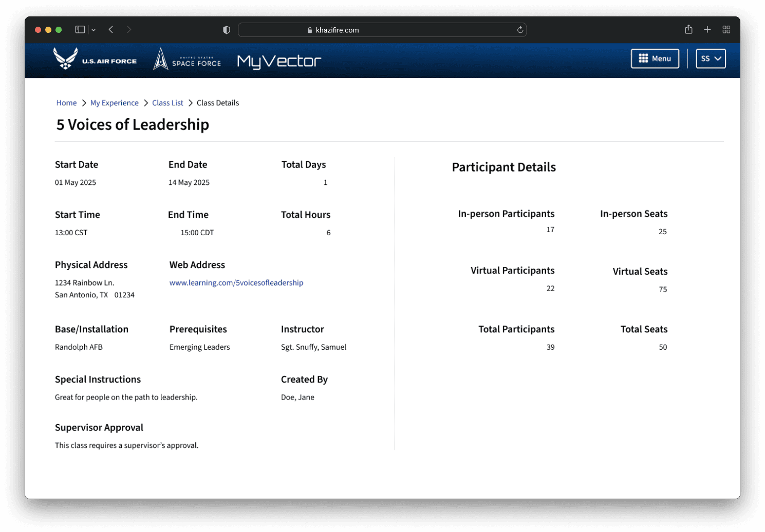Select the Web Address label
This screenshot has width=765, height=532.
(x=197, y=265)
